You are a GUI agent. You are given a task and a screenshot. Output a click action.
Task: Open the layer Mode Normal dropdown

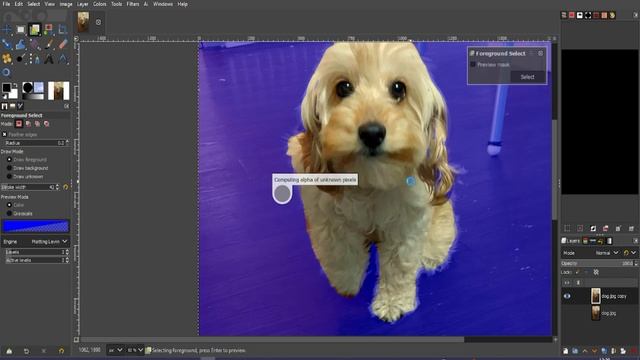click(x=607, y=253)
